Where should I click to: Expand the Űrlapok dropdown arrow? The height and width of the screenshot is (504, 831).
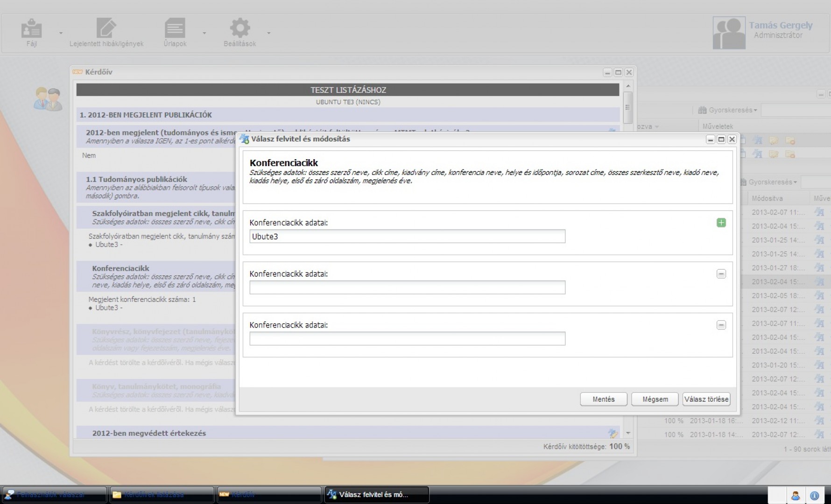tap(204, 33)
